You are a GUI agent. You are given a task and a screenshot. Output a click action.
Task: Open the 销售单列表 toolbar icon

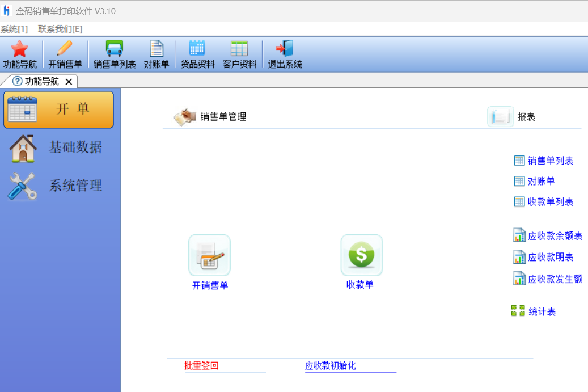pyautogui.click(x=115, y=49)
